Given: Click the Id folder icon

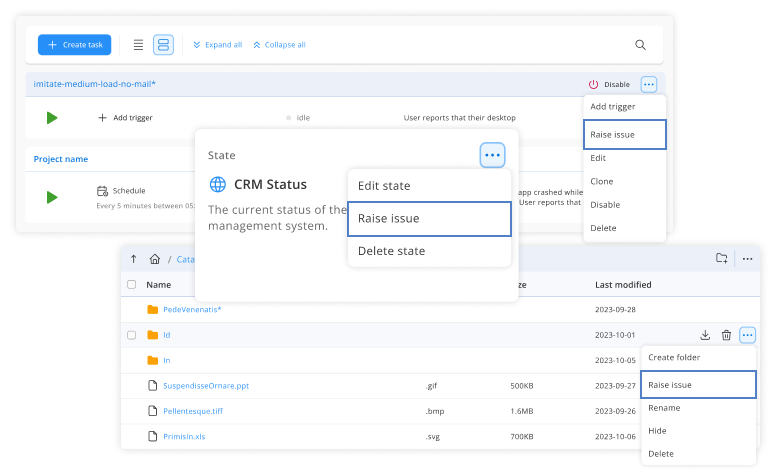Looking at the screenshot, I should pyautogui.click(x=152, y=335).
